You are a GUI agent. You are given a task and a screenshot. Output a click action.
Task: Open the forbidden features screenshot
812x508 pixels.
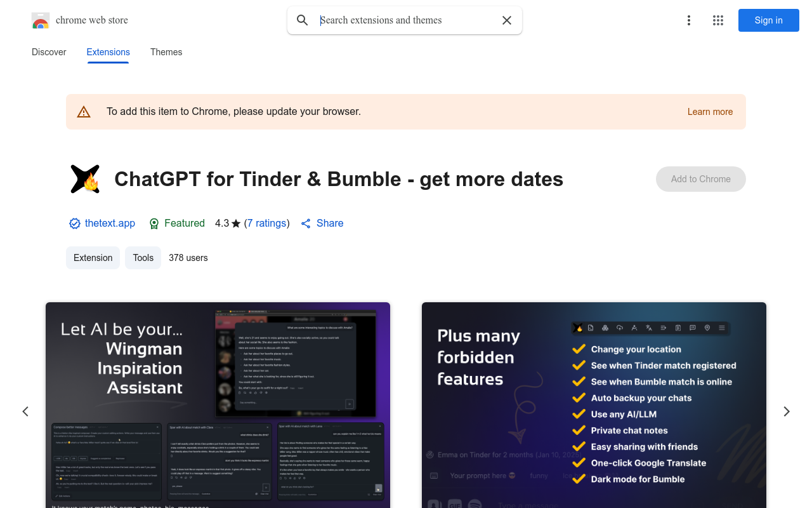pyautogui.click(x=594, y=405)
